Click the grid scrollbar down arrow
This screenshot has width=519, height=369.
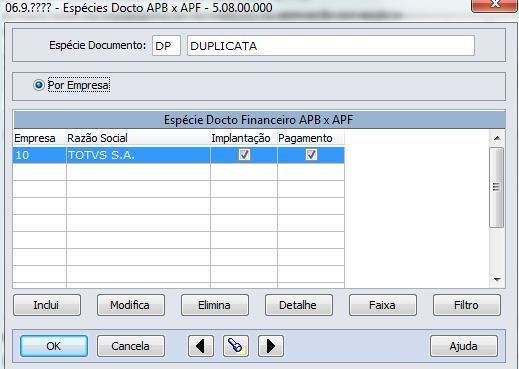497,279
